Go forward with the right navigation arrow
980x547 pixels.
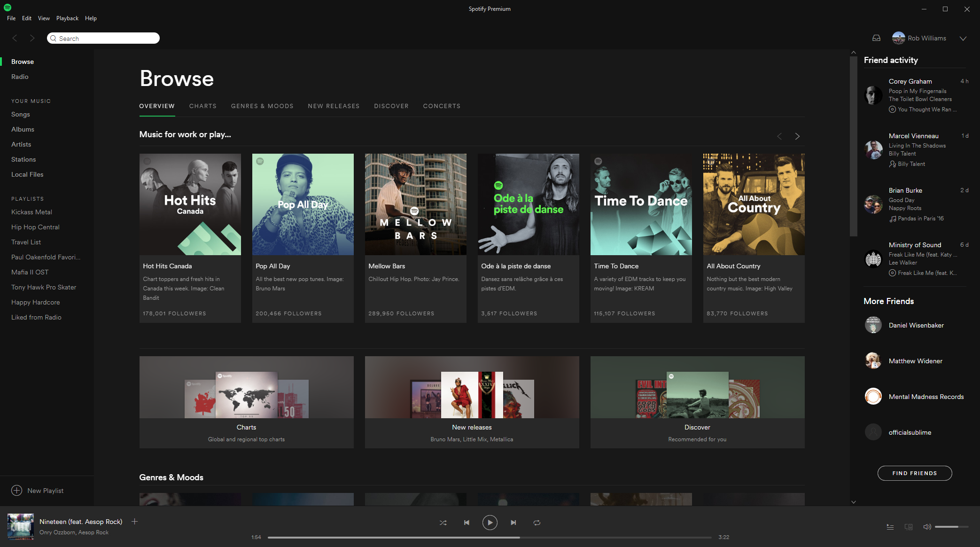32,38
